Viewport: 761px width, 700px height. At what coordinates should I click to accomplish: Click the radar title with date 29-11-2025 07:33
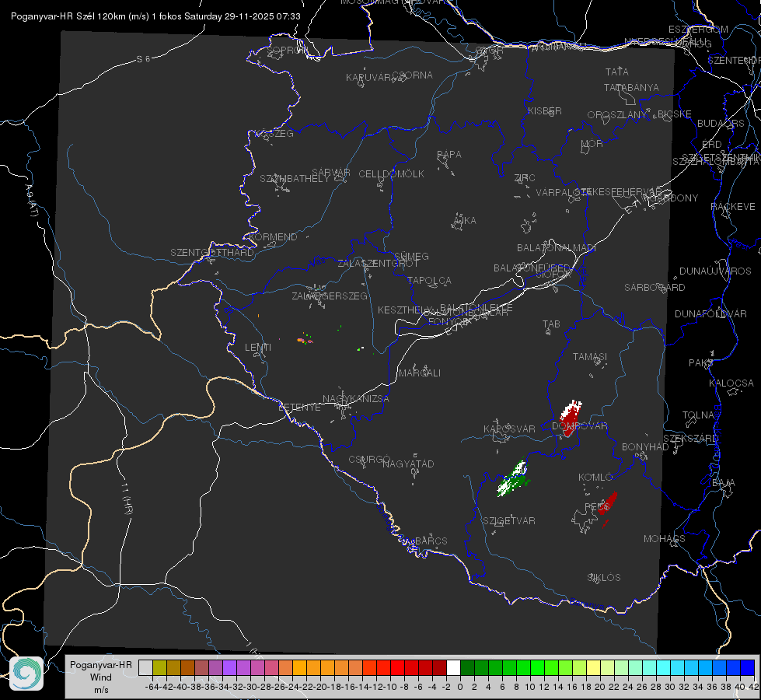(155, 16)
